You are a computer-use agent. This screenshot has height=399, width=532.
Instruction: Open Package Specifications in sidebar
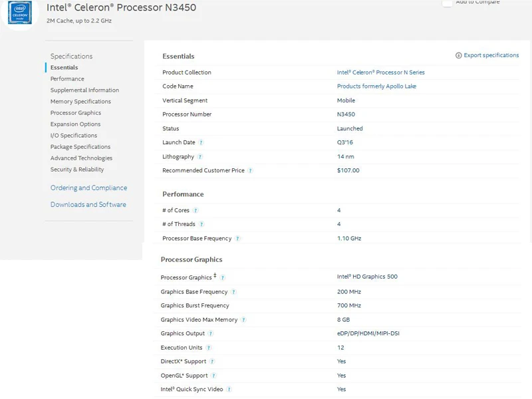click(80, 147)
